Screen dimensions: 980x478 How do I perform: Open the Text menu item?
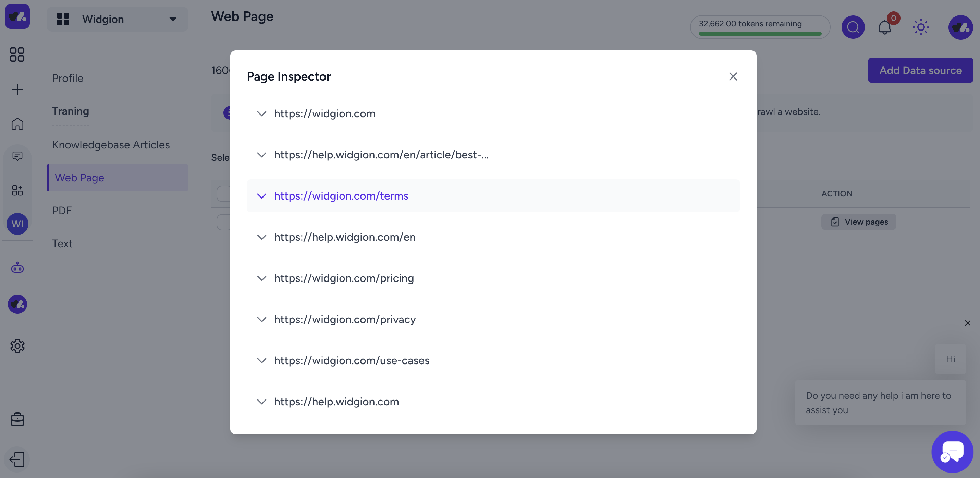[x=62, y=243]
